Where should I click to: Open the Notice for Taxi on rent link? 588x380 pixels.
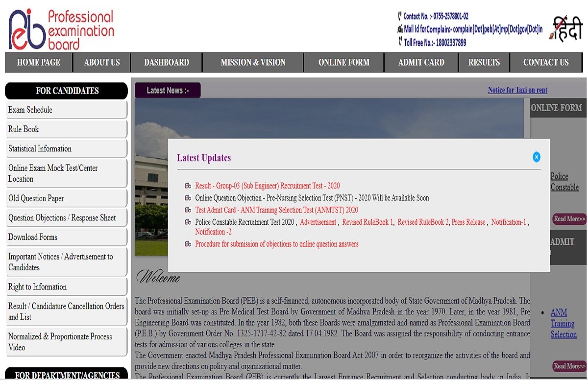point(517,90)
